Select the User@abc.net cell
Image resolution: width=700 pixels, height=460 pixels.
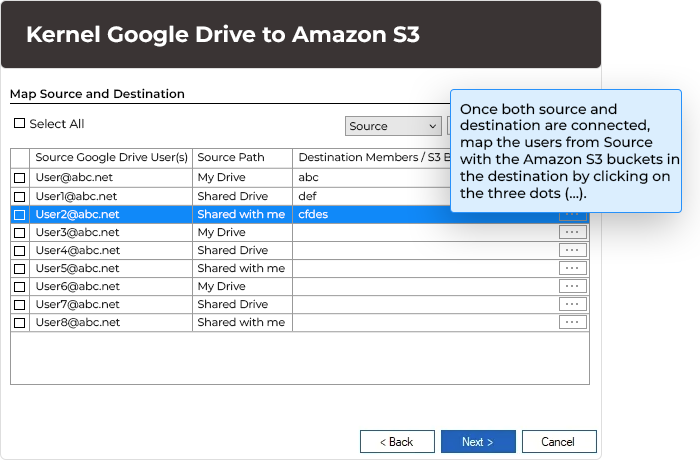[x=111, y=178]
